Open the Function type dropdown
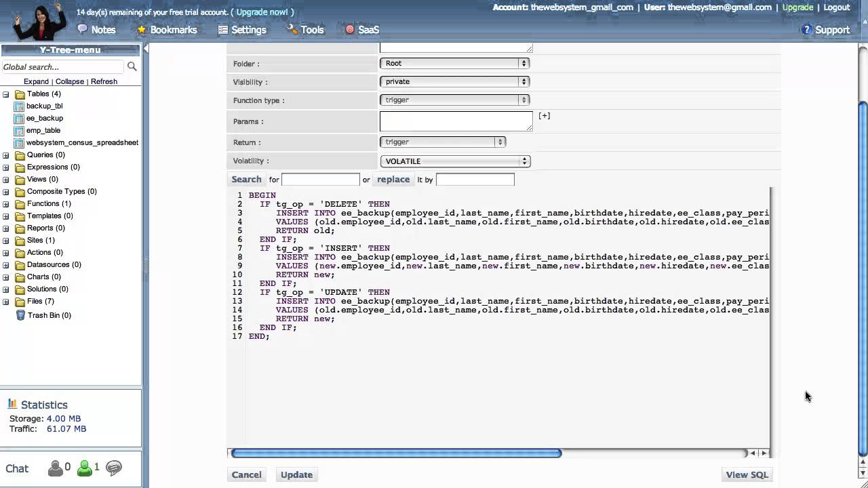This screenshot has height=488, width=868. pyautogui.click(x=454, y=100)
